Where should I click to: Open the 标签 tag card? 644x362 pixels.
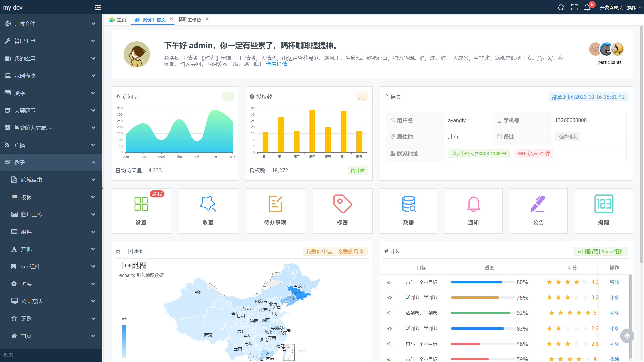343,211
